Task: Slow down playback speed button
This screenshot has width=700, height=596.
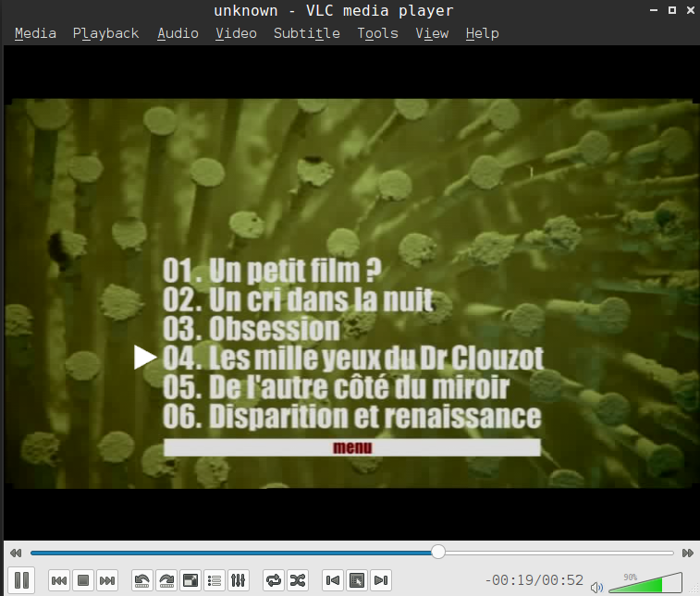Action: (16, 553)
